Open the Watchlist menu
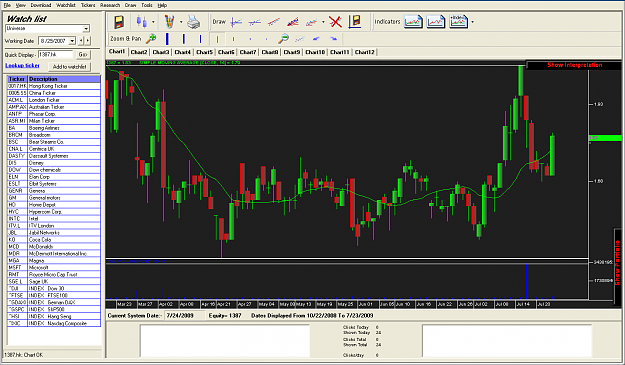The height and width of the screenshot is (365, 625). coord(66,5)
